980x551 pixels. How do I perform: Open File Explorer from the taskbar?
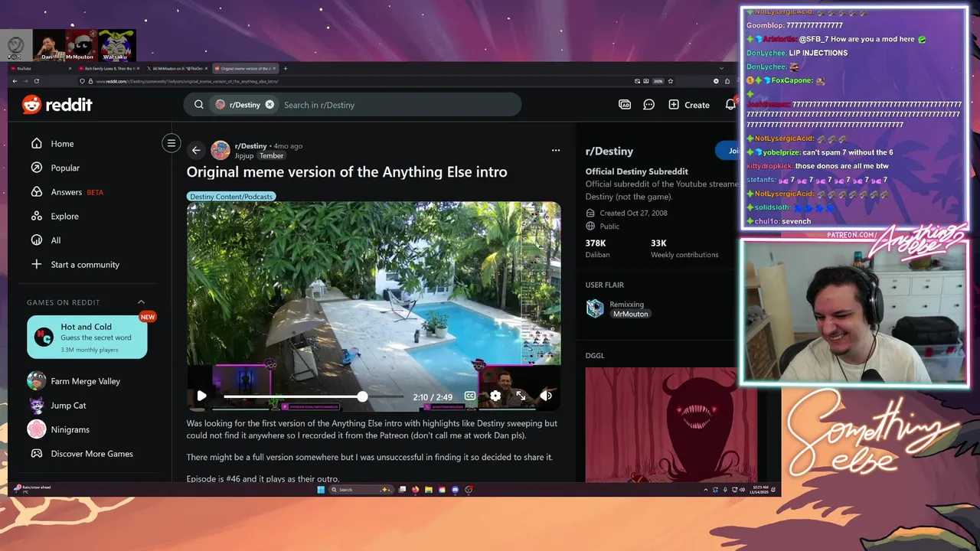tap(429, 490)
